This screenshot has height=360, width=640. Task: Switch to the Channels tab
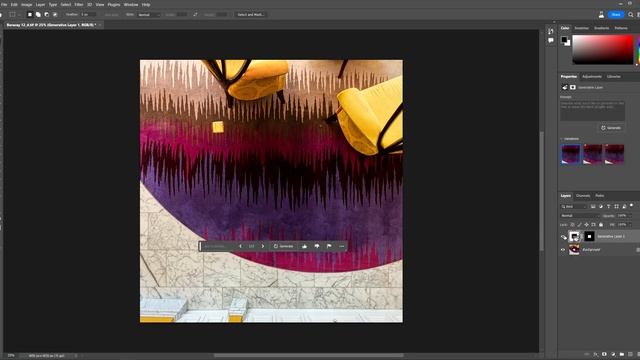pos(583,196)
